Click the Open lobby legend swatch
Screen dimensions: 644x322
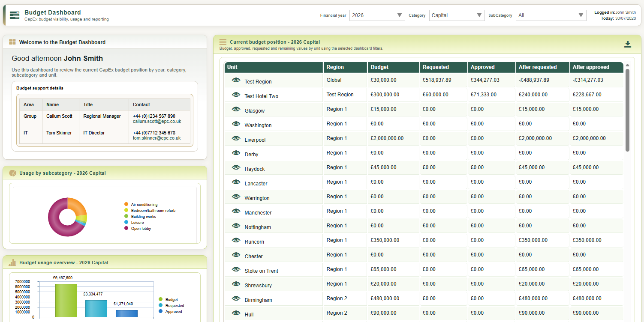click(126, 228)
